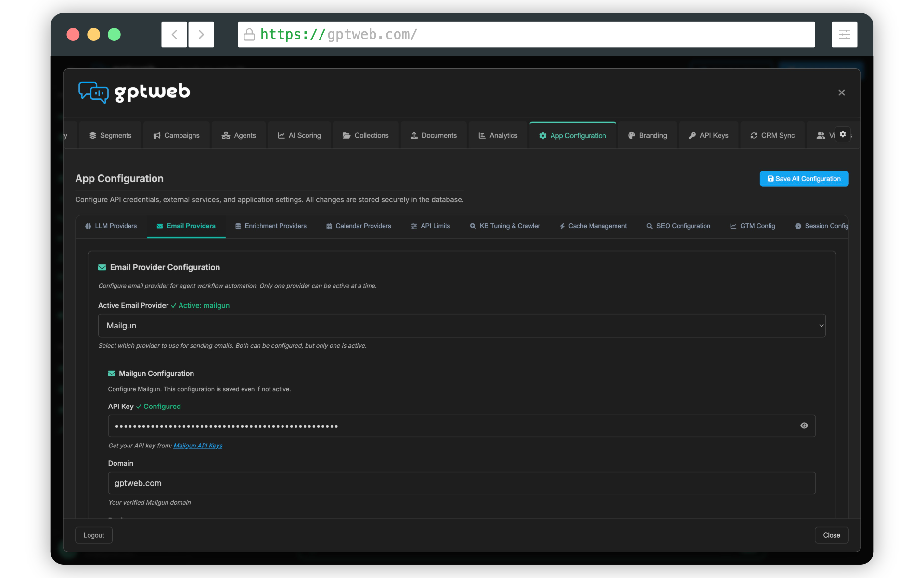The image size is (924, 578).
Task: Select the AI Scoring tab
Action: (x=299, y=136)
